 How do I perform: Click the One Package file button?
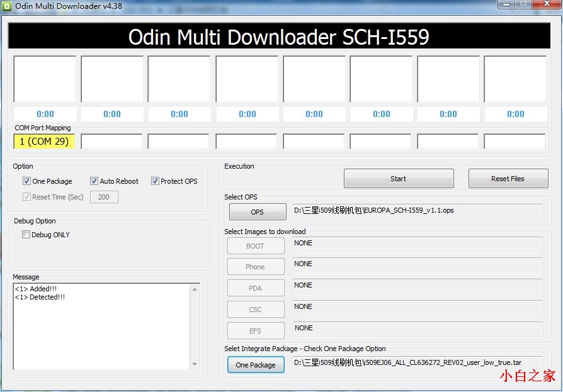pyautogui.click(x=256, y=365)
